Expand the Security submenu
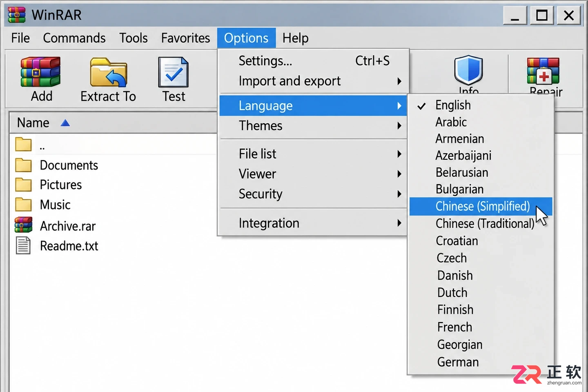This screenshot has height=392, width=588. [x=314, y=194]
